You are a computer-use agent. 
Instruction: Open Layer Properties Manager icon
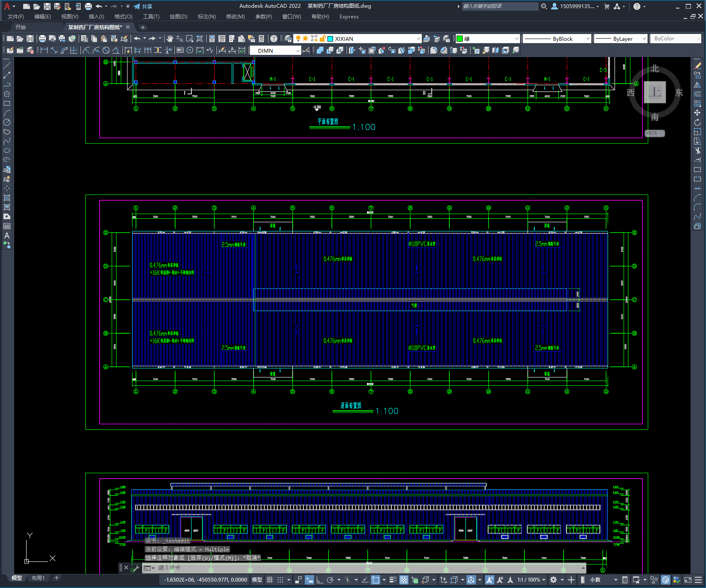pos(288,39)
